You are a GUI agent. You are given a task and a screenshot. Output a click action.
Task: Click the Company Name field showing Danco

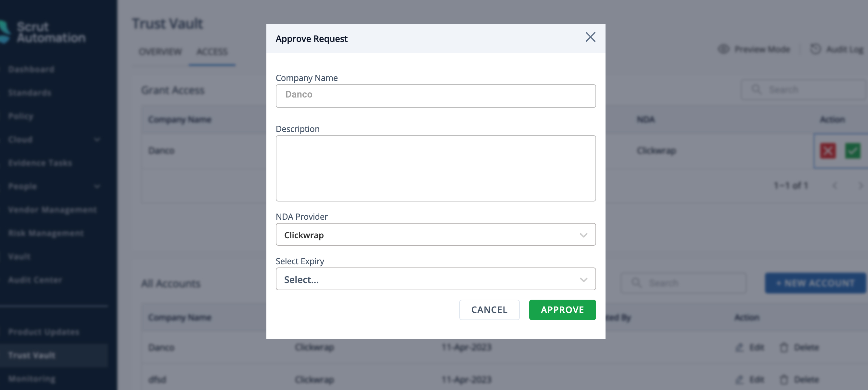click(x=436, y=96)
